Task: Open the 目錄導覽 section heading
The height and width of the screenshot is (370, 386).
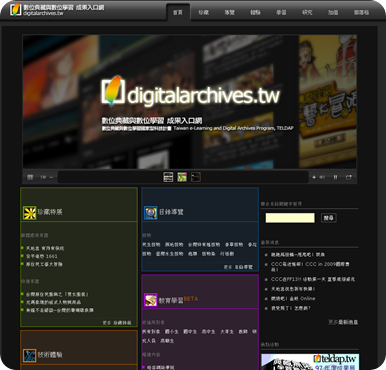Action: pos(171,212)
